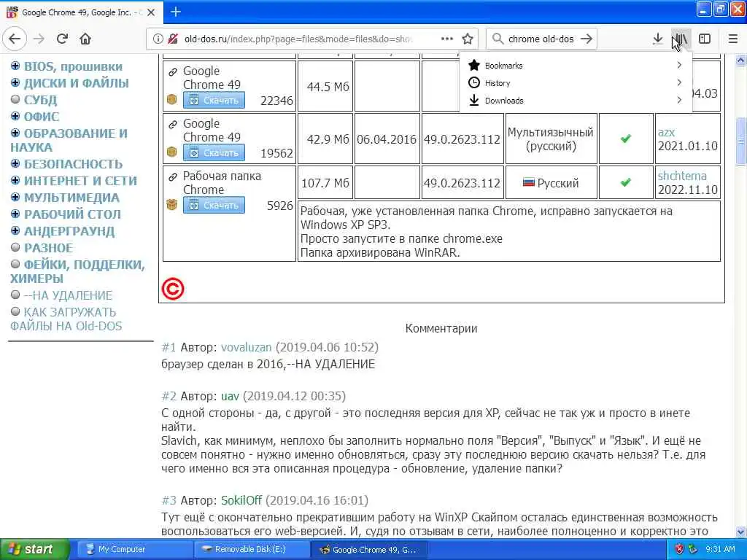Open the browser home page

pos(85,39)
